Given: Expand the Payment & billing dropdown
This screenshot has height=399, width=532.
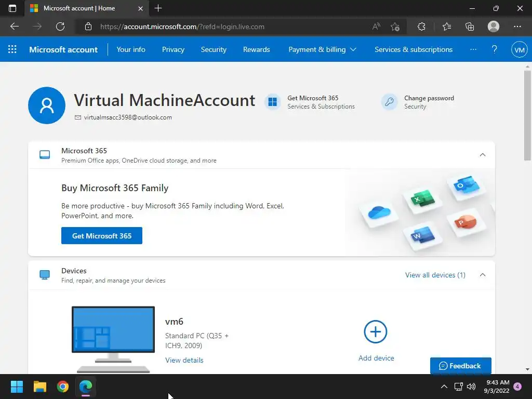Looking at the screenshot, I should (x=322, y=49).
